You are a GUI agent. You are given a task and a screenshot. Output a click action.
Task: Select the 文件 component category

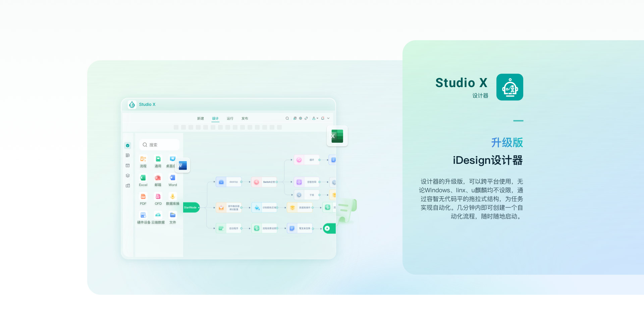tap(173, 218)
